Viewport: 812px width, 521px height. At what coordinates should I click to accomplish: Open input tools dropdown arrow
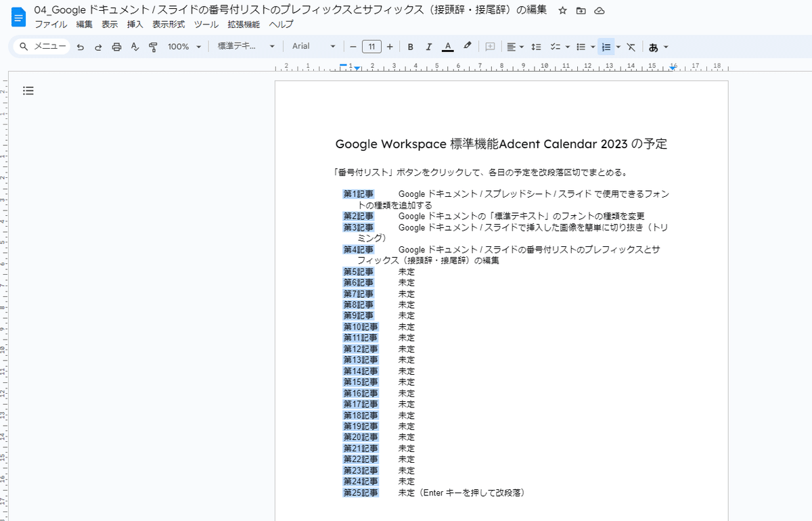(666, 47)
